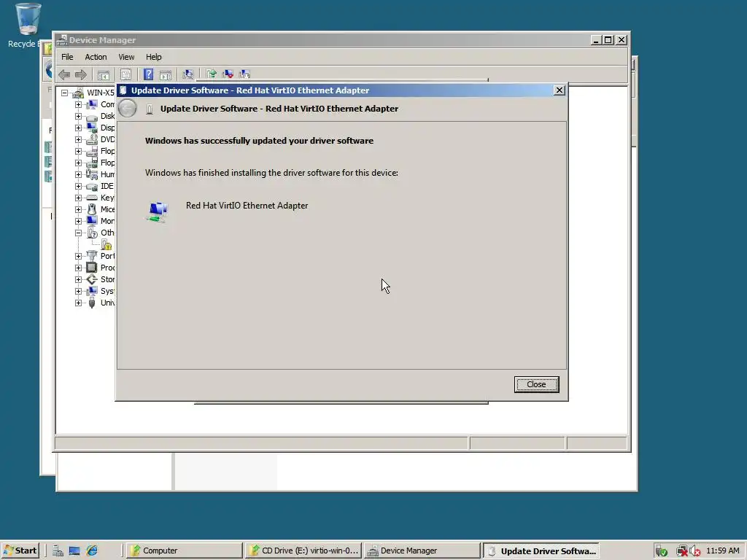747x560 pixels.
Task: Click Scan for hardware changes toolbar icon
Action: point(188,74)
